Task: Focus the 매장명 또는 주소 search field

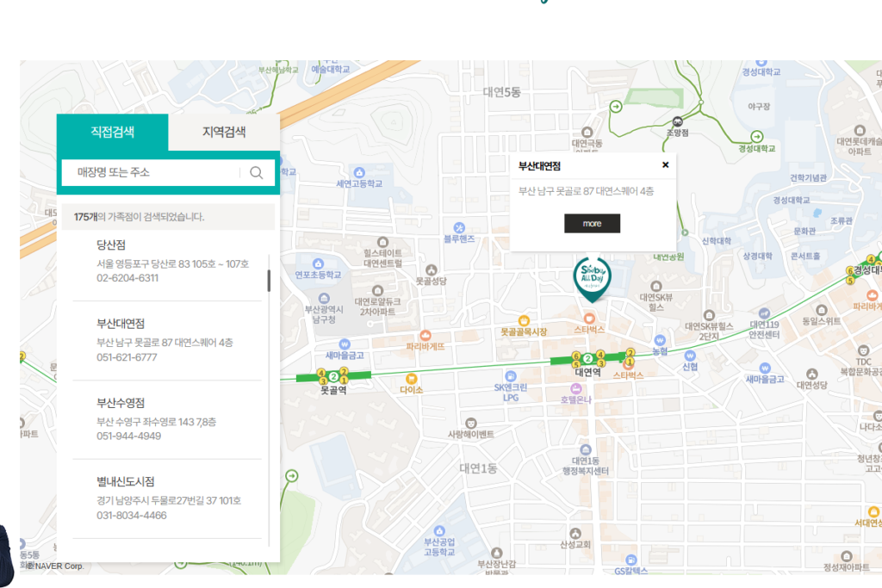Action: 155,172
